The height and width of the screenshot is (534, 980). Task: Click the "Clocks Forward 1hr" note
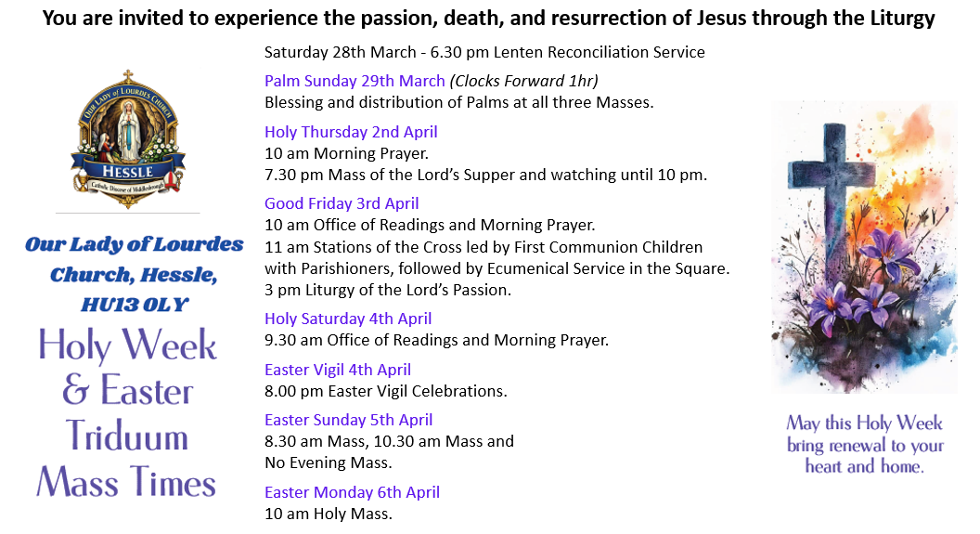[524, 81]
